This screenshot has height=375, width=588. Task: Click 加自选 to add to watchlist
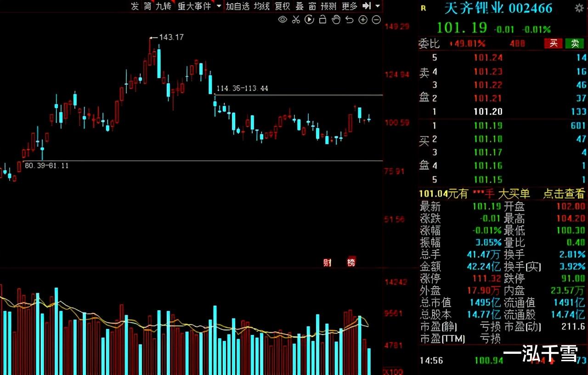pos(237,6)
